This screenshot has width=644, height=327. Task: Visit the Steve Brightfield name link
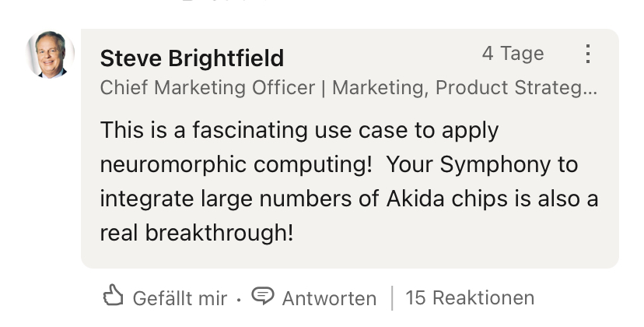(192, 58)
